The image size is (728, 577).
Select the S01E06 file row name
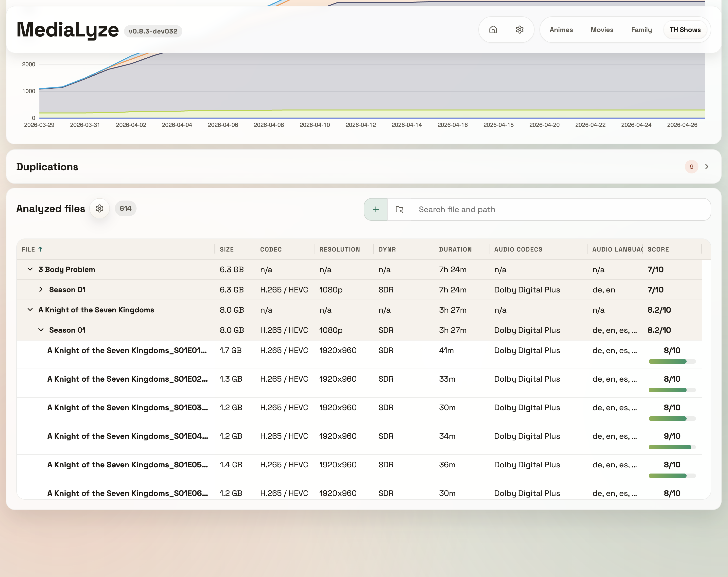128,493
